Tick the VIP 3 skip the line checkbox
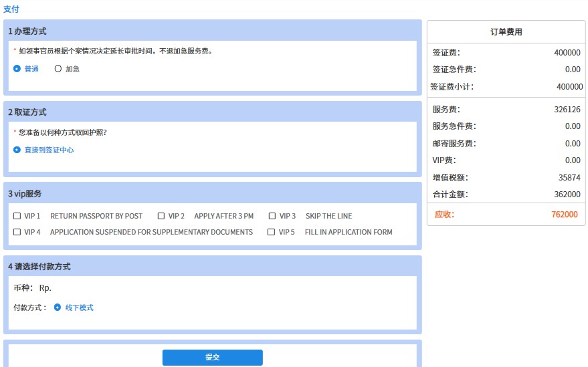Viewport: 588px width, 367px height. [272, 216]
